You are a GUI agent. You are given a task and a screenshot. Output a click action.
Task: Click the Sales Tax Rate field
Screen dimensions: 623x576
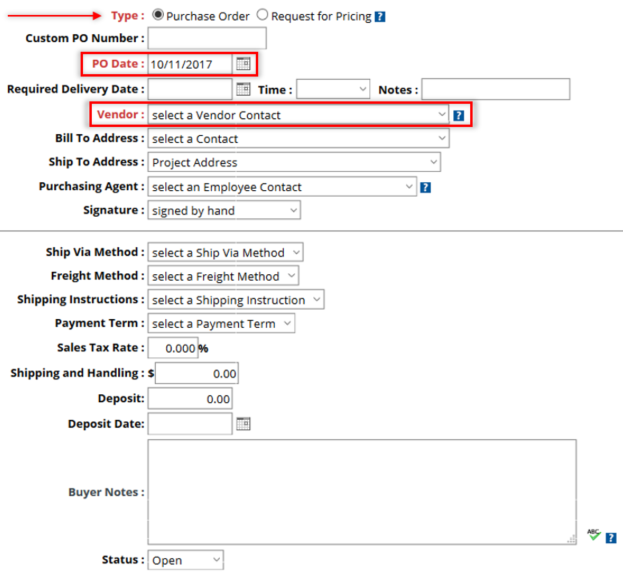173,348
